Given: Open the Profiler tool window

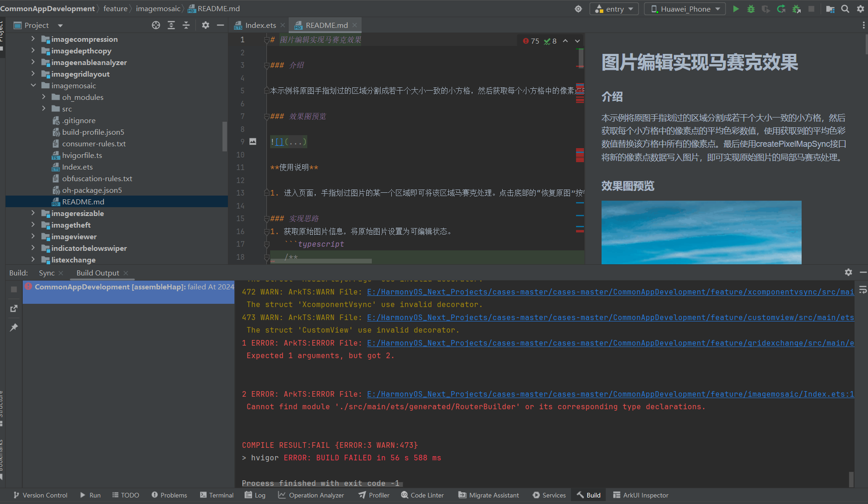Looking at the screenshot, I should (374, 495).
